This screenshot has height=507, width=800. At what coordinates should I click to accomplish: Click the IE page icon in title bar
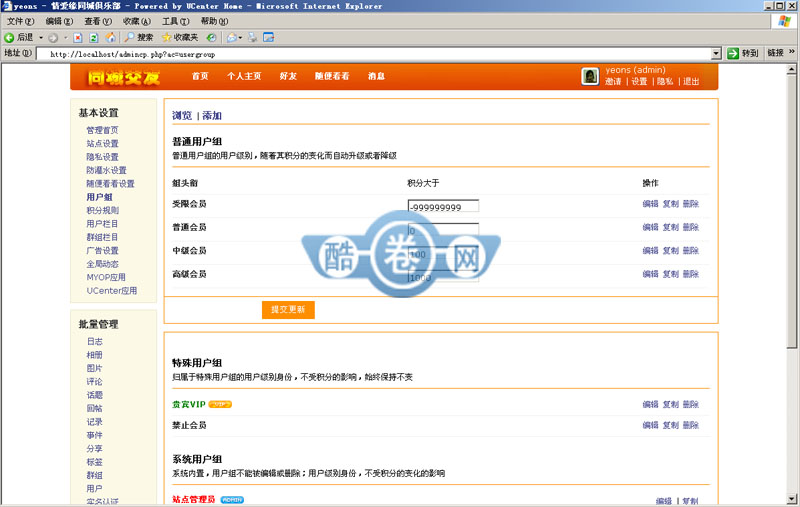[x=7, y=6]
